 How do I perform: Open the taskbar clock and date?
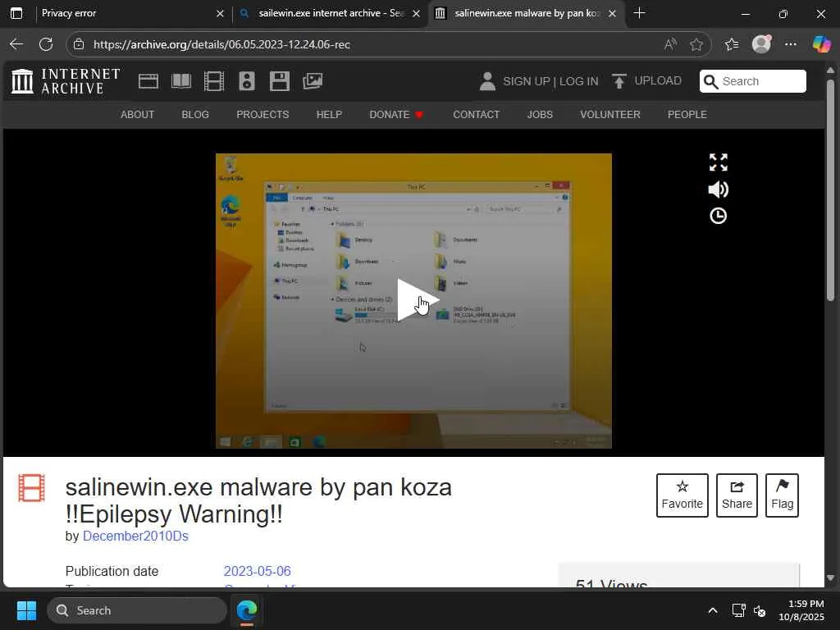click(x=801, y=610)
